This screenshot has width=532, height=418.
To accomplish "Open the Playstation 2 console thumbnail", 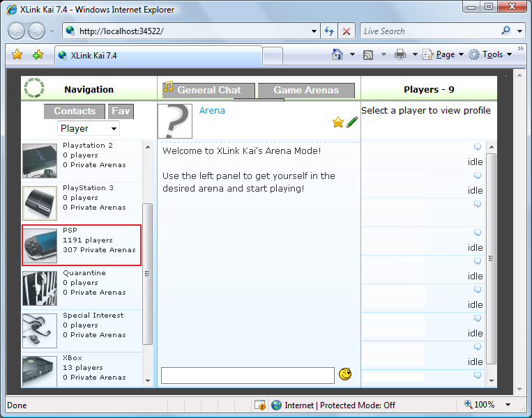I will [x=40, y=161].
